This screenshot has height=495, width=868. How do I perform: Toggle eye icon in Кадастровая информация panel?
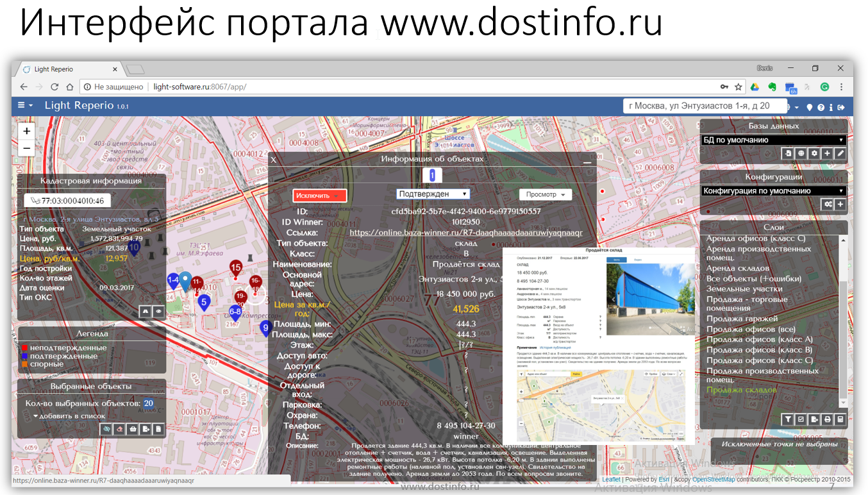(x=158, y=311)
